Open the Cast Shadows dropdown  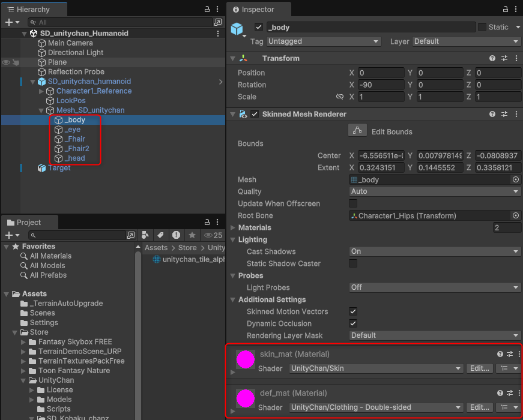(435, 251)
